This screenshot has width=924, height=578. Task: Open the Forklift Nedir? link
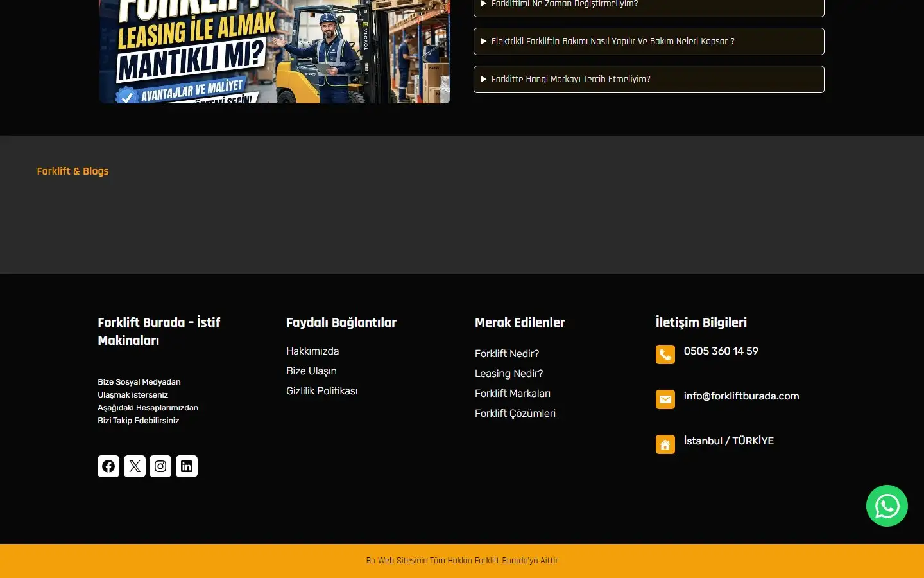507,354
